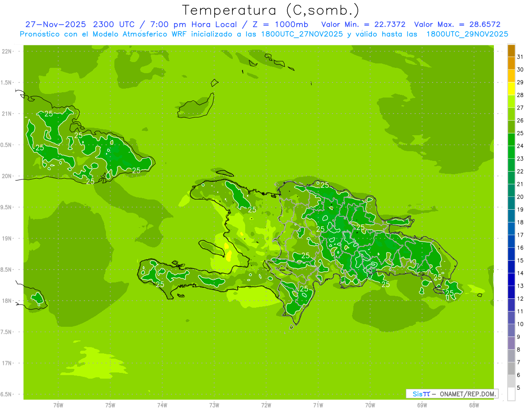Click the legend value '31'

520,57
